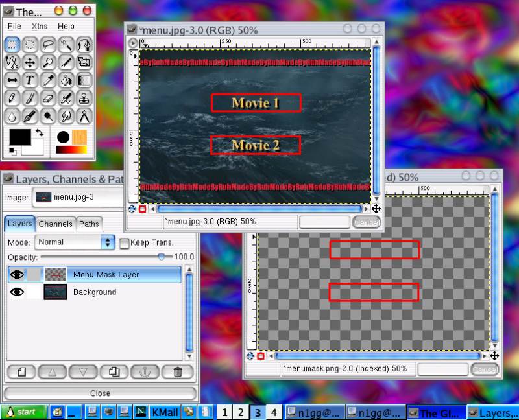
Task: Select the Airbrush tool
Action: pos(66,99)
